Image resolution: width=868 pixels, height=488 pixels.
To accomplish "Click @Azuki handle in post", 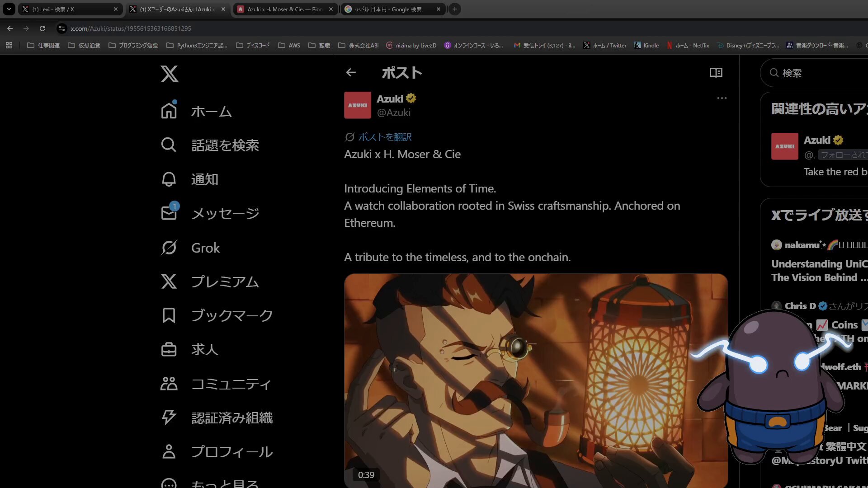I will pyautogui.click(x=394, y=113).
